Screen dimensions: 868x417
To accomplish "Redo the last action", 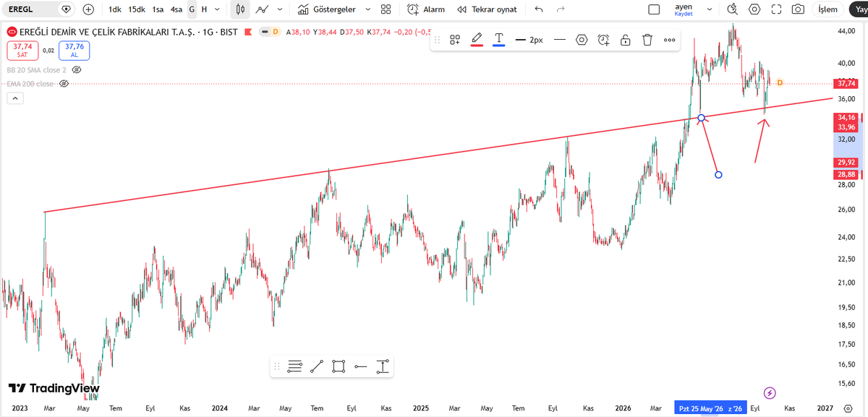I will point(561,9).
